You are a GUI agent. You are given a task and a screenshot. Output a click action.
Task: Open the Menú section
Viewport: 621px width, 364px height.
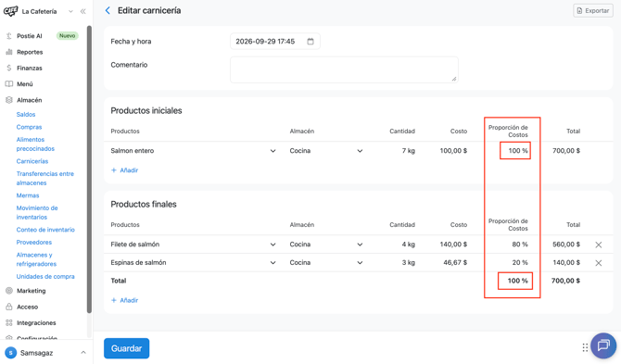(24, 84)
